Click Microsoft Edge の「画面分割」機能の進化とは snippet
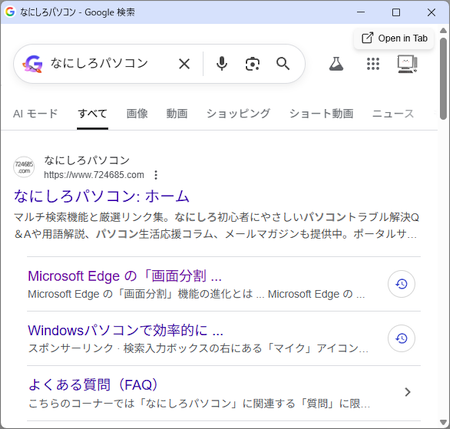The height and width of the screenshot is (429, 450). coord(196,294)
